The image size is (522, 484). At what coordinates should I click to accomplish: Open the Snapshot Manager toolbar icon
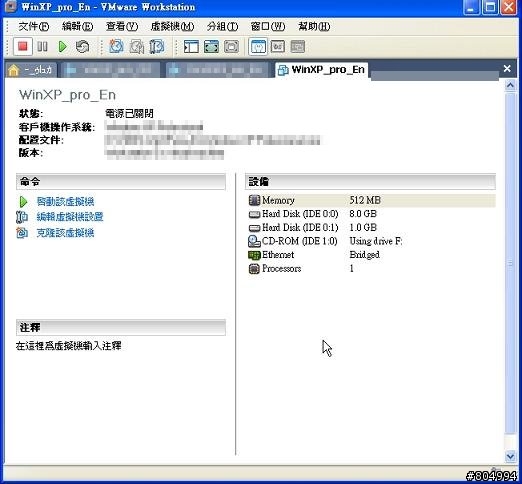157,47
